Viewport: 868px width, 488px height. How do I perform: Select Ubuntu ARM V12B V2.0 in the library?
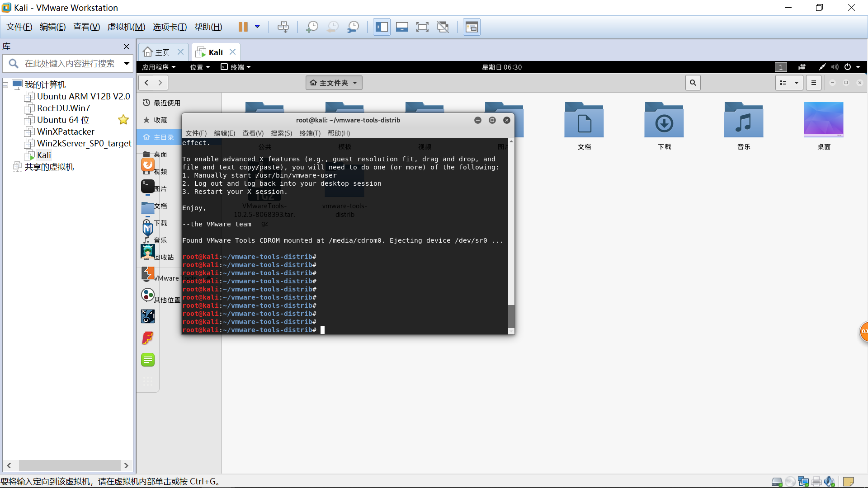point(83,96)
